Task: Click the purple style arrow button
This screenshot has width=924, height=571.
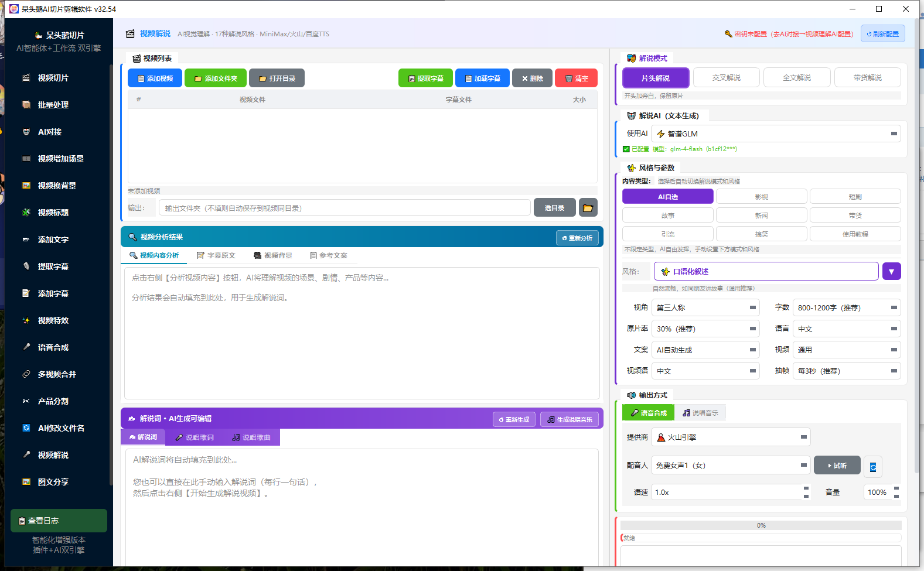Action: pyautogui.click(x=891, y=271)
